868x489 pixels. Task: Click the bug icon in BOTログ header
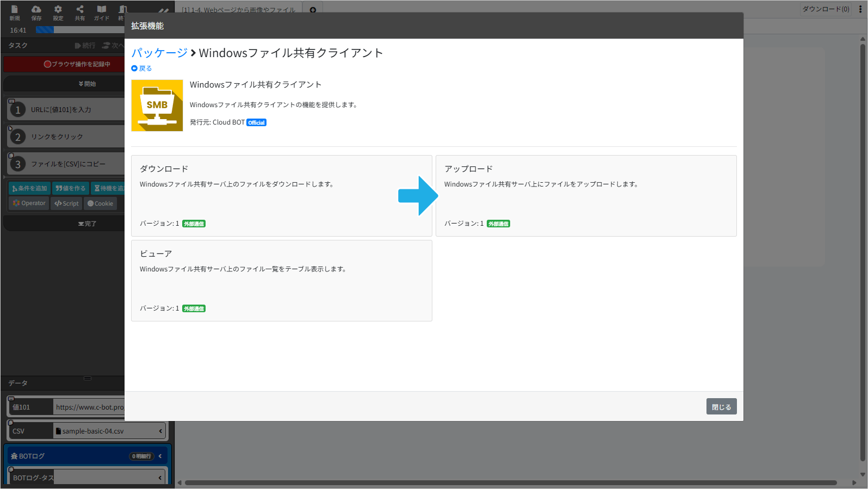(14, 456)
